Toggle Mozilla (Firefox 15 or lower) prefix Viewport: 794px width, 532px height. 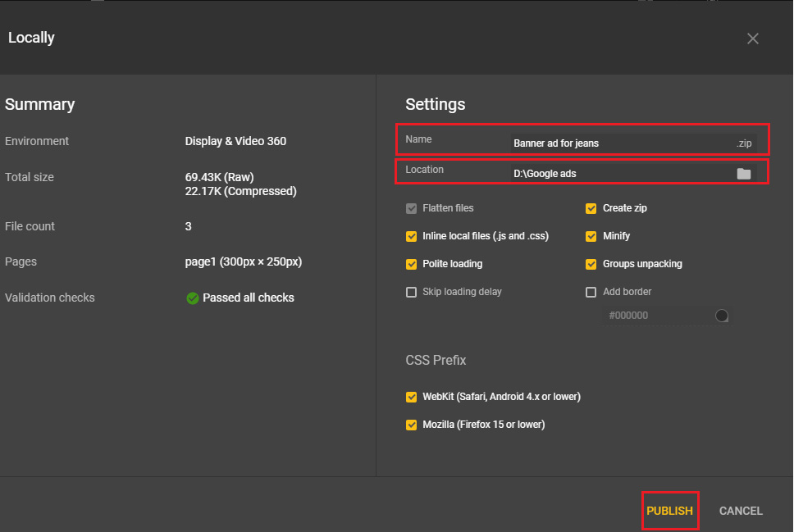point(411,425)
